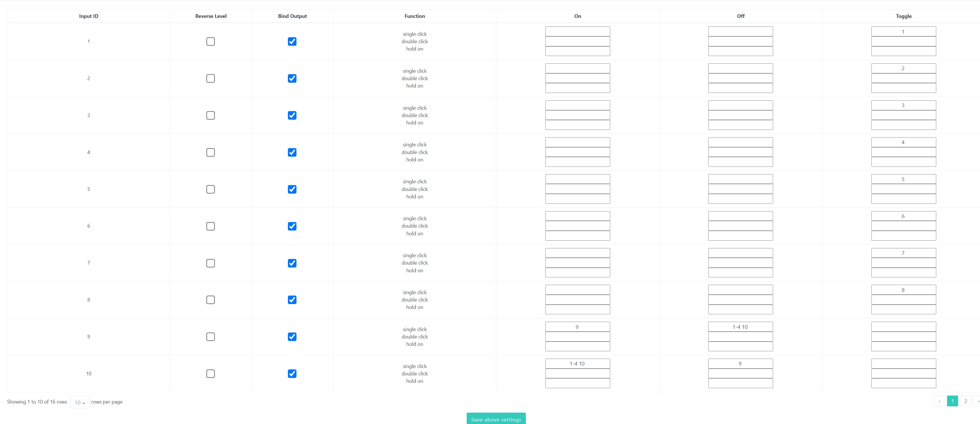
Task: Go to page 2 of table
Action: pyautogui.click(x=965, y=401)
